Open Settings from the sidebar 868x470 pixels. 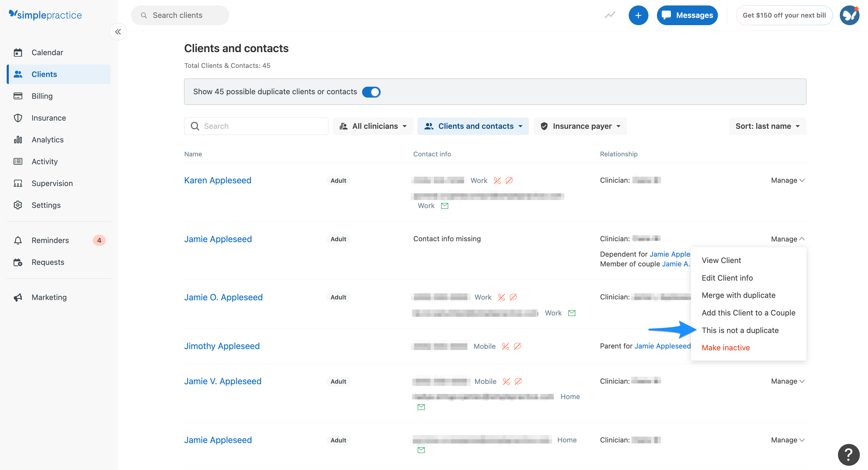coord(46,205)
